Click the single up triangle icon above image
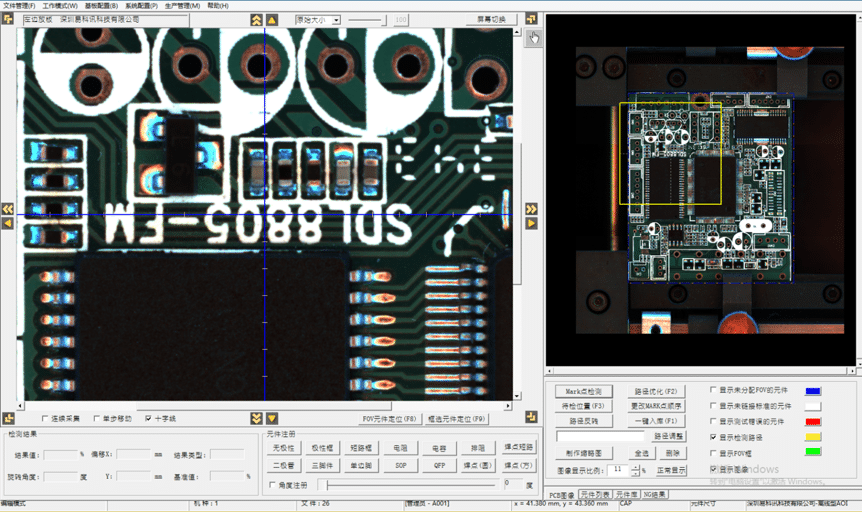This screenshot has width=862, height=512. coord(271,20)
